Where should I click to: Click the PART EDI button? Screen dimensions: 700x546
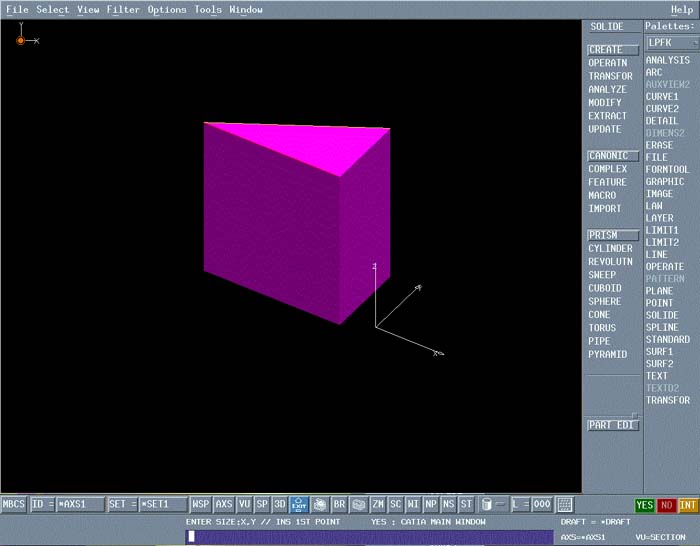611,425
